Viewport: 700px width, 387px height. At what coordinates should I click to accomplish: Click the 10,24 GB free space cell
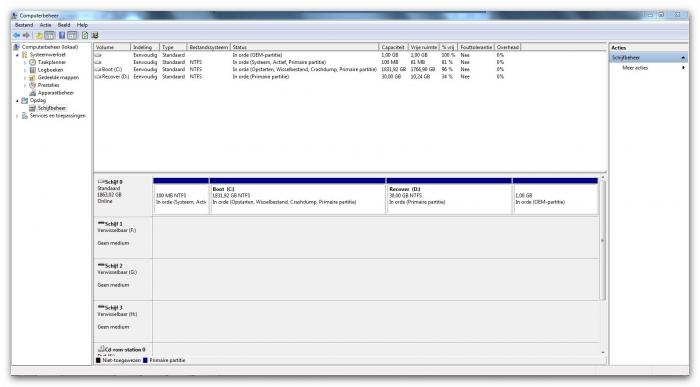coord(421,77)
